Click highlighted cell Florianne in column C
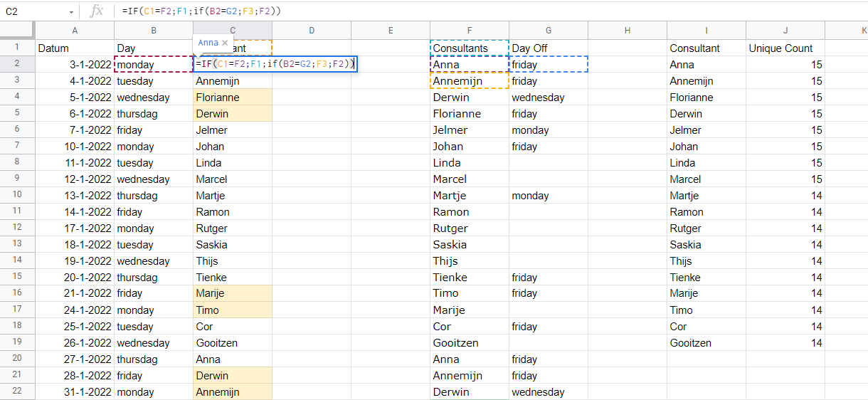 pyautogui.click(x=233, y=98)
